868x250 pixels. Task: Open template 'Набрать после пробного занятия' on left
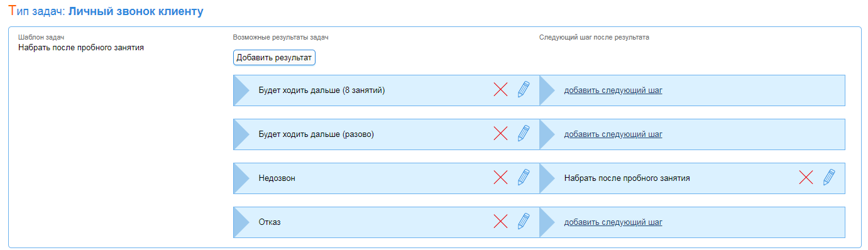click(81, 47)
